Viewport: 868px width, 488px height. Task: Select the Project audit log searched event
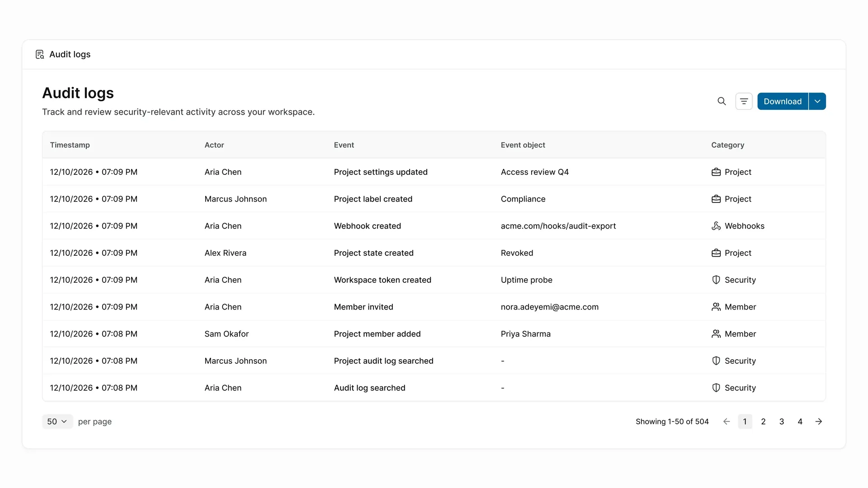point(384,361)
